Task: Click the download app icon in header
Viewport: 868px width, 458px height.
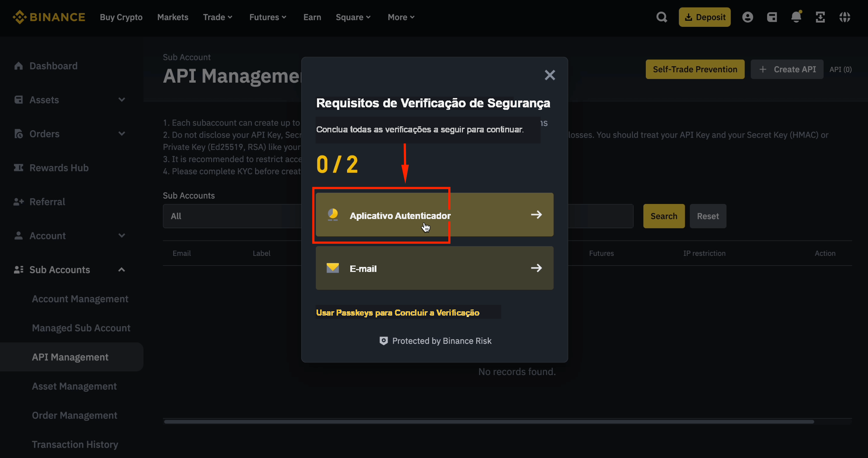Action: [x=820, y=17]
